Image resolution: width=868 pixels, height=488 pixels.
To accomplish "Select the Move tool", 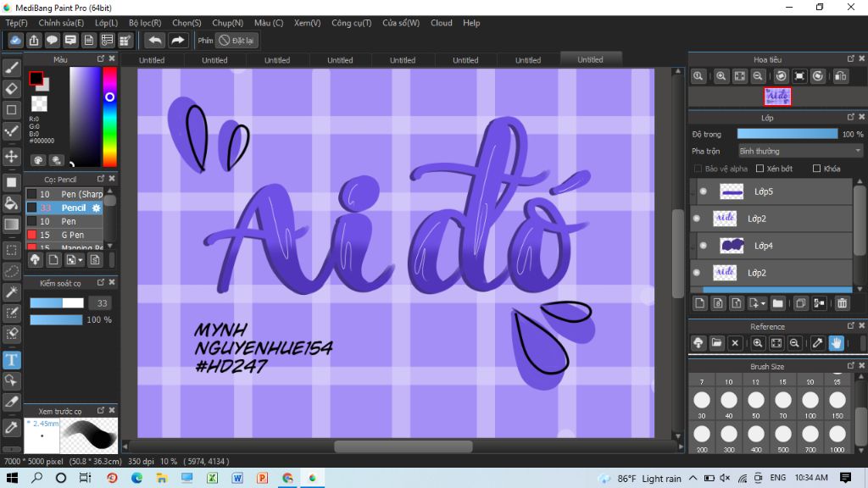I will tap(12, 157).
